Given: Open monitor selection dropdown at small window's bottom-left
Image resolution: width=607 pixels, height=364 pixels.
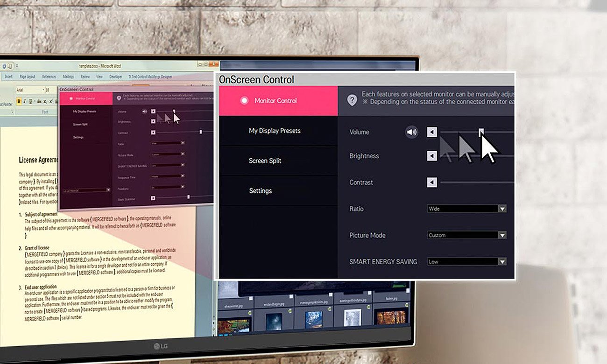Looking at the screenshot, I should [86, 190].
